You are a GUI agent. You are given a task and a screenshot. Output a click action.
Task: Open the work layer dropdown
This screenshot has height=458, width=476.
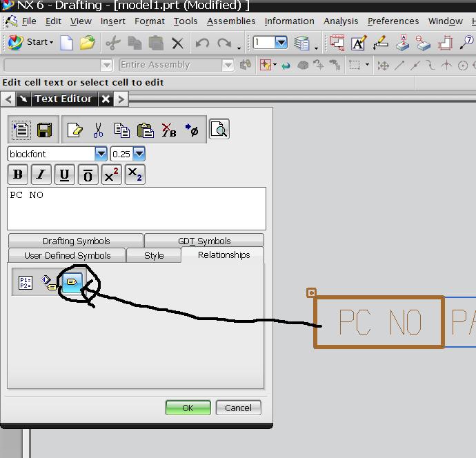pos(281,42)
